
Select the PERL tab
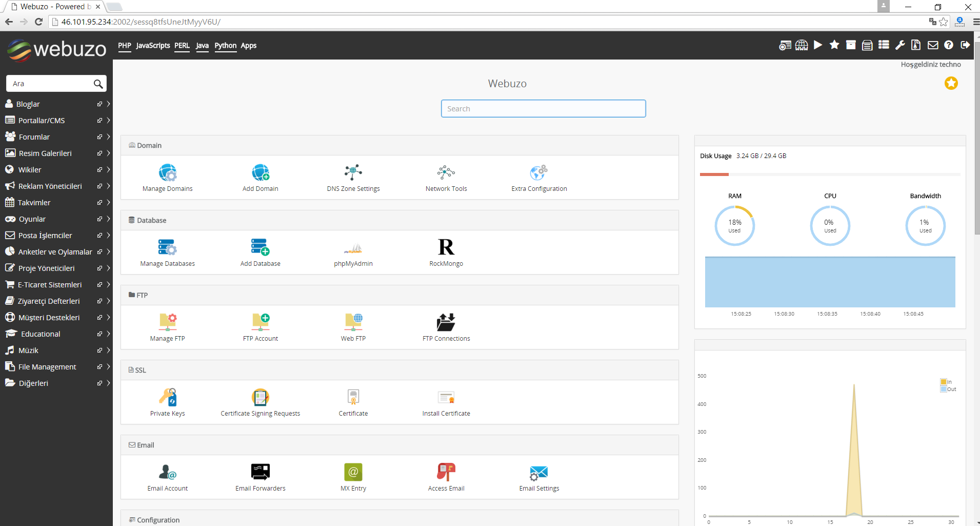point(182,46)
